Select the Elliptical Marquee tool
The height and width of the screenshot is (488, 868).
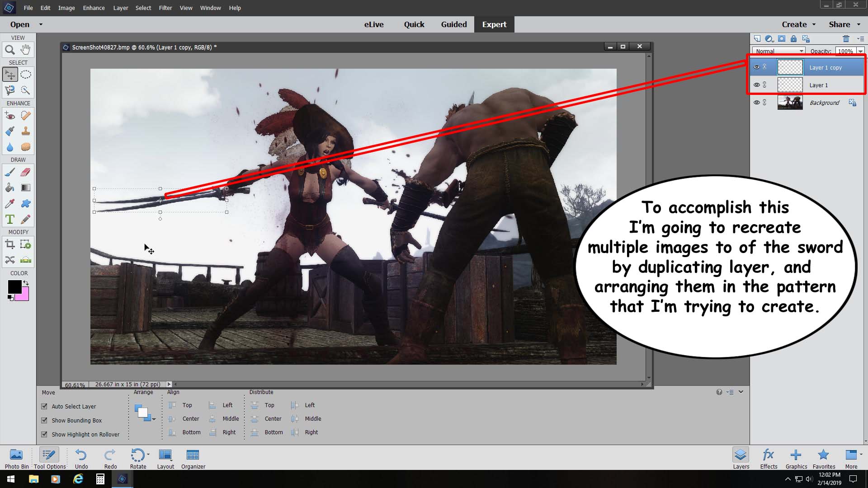click(26, 75)
